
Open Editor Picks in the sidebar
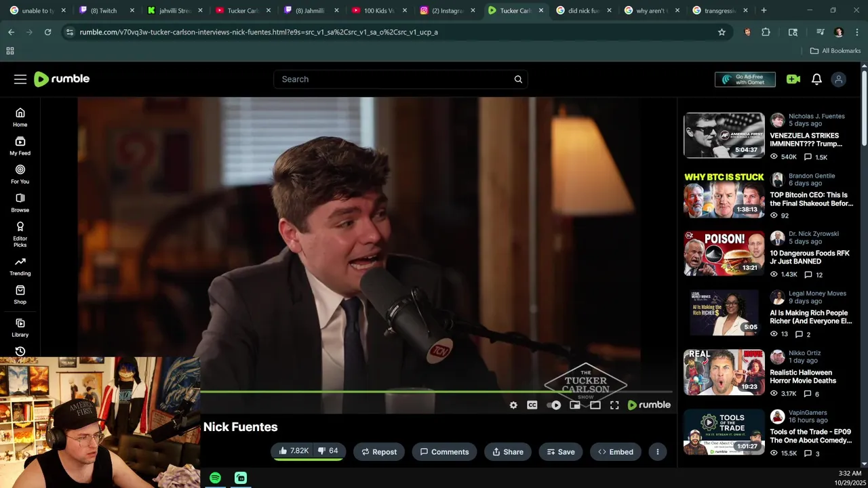[x=20, y=235]
